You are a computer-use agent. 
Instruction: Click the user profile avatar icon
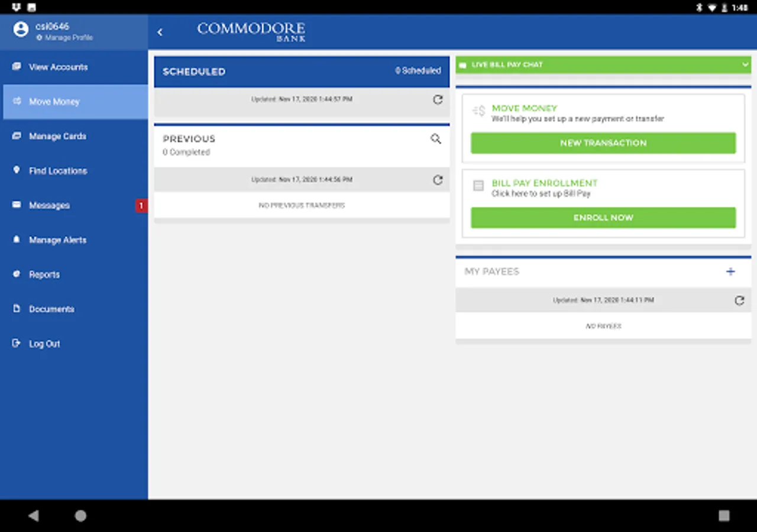coord(21,30)
